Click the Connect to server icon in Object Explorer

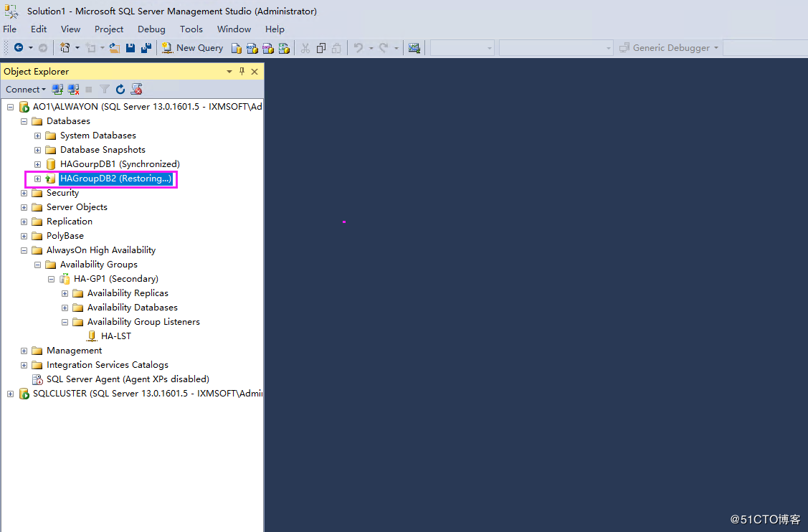[x=57, y=89]
